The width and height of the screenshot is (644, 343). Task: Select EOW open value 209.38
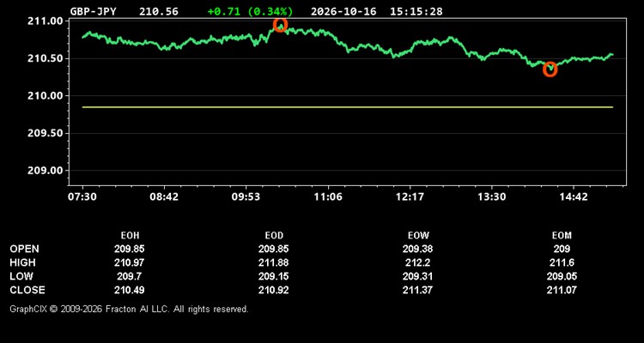(417, 249)
